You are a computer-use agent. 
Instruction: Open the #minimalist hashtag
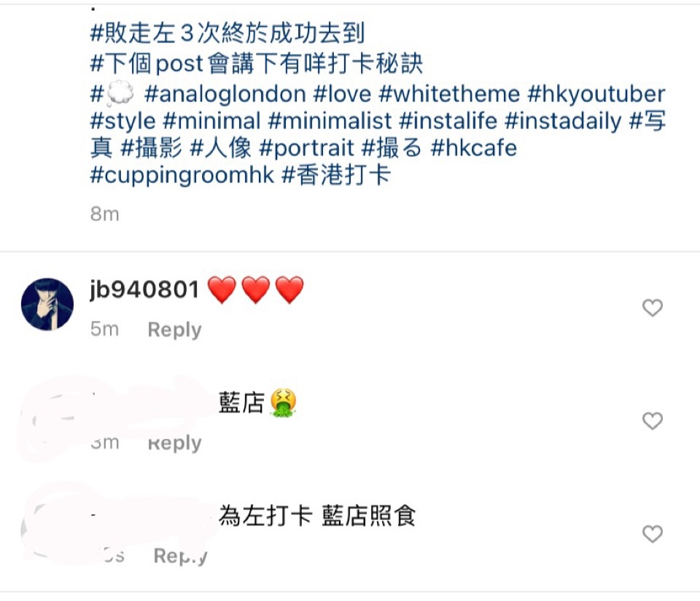(330, 121)
